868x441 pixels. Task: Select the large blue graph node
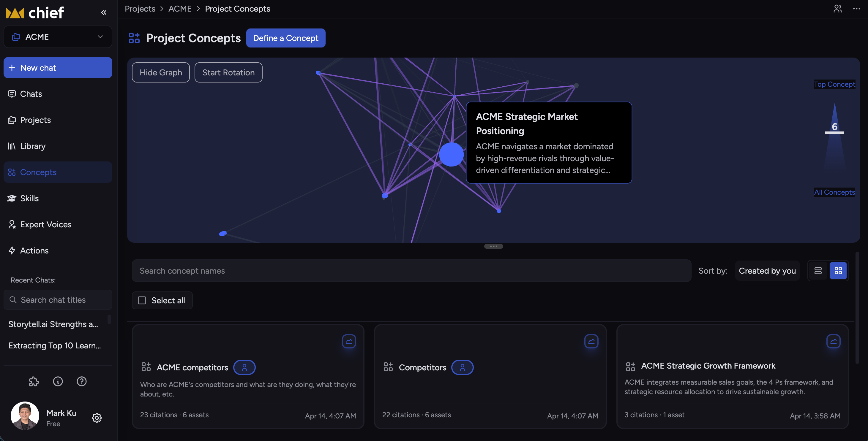(x=452, y=155)
